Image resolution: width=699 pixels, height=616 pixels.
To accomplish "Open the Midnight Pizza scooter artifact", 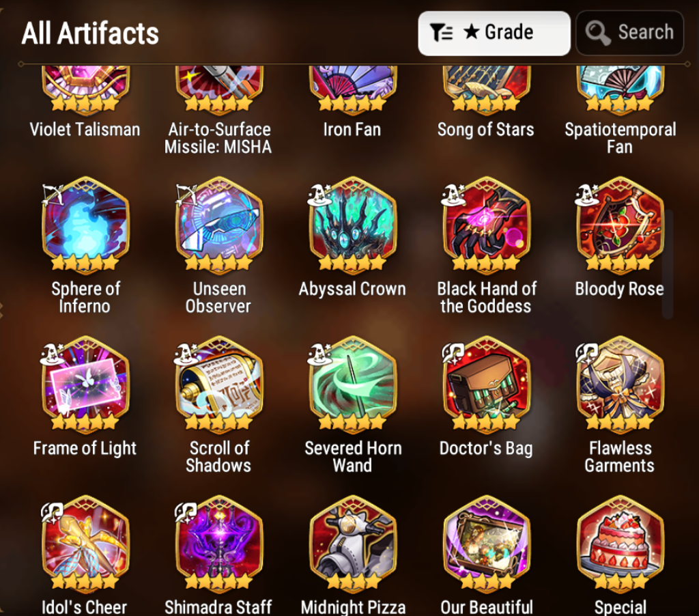I will [353, 543].
